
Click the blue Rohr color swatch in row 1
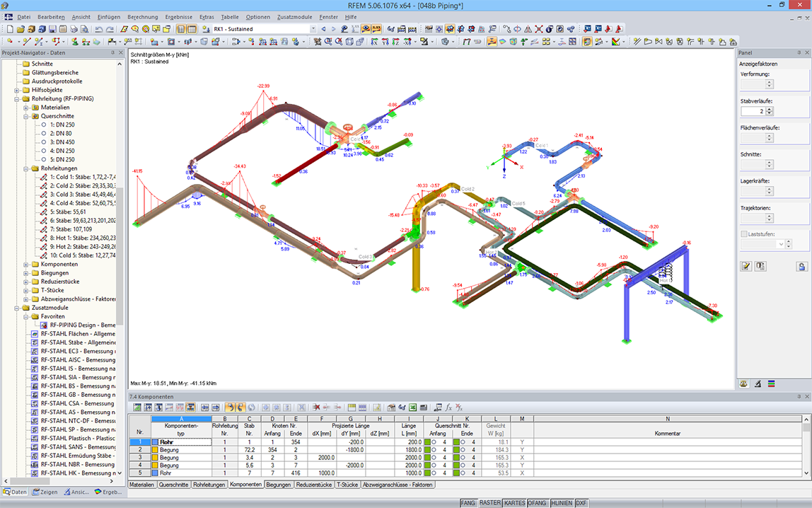coord(155,442)
